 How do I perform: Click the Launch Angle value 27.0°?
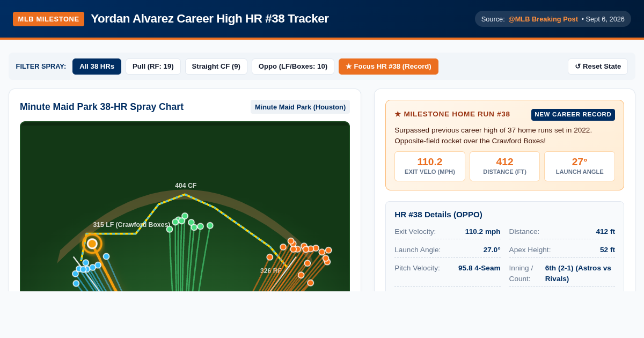pos(492,250)
